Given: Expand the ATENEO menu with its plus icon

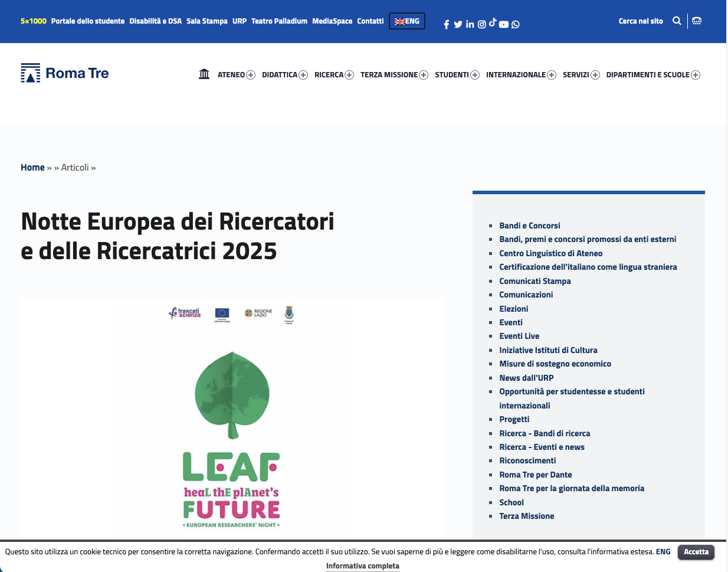Looking at the screenshot, I should (251, 74).
